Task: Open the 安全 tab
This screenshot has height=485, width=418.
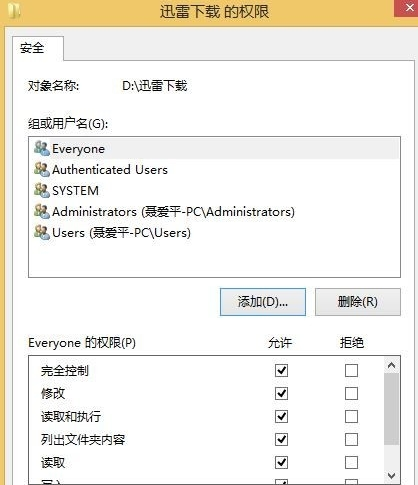Action: click(32, 48)
